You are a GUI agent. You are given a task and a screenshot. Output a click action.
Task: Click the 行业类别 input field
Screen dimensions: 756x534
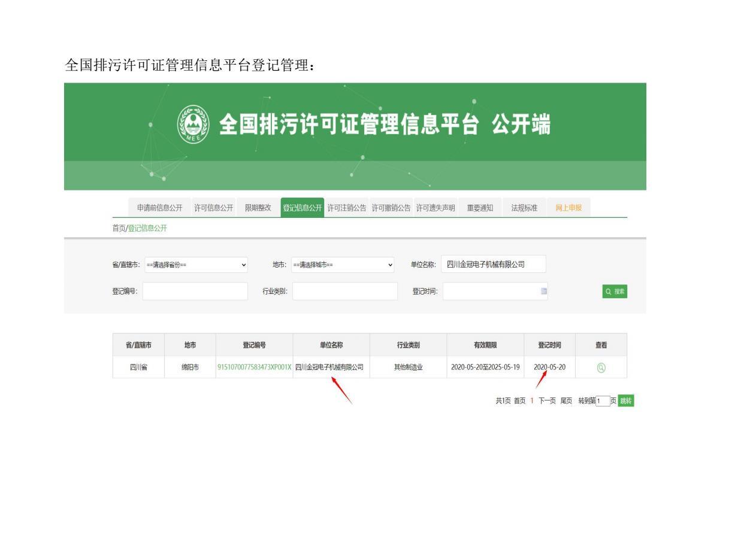click(345, 291)
